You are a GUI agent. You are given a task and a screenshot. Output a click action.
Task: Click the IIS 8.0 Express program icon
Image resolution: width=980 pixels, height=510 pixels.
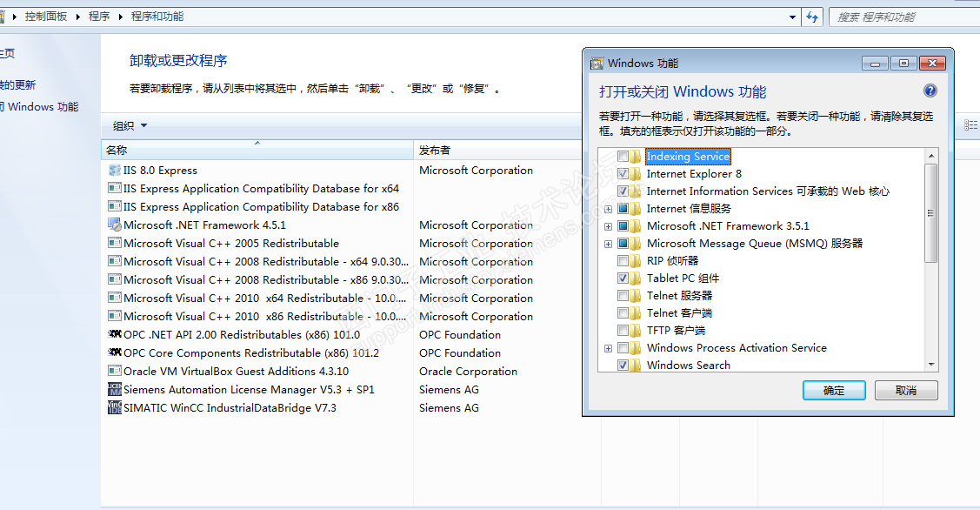[115, 171]
